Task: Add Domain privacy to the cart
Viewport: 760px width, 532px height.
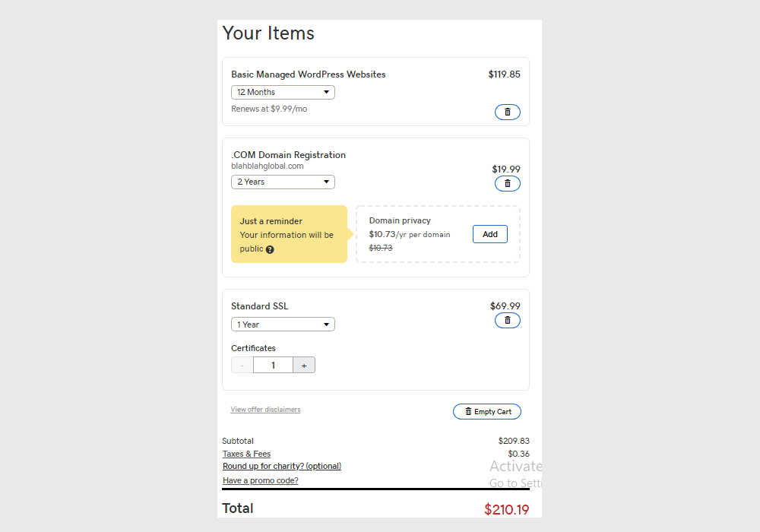Action: pos(490,234)
